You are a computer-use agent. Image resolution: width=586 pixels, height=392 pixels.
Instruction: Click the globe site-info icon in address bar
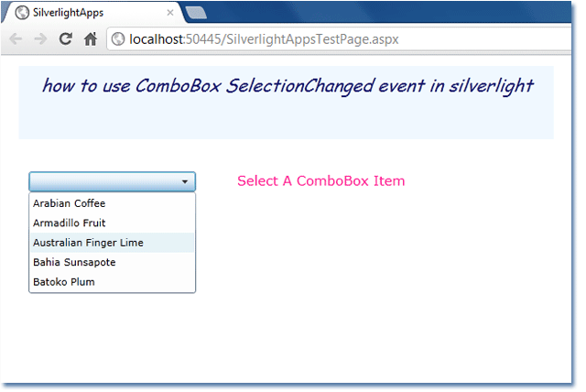tap(118, 38)
